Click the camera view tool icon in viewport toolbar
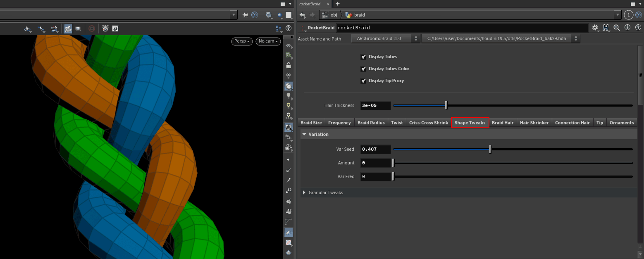 [68, 29]
